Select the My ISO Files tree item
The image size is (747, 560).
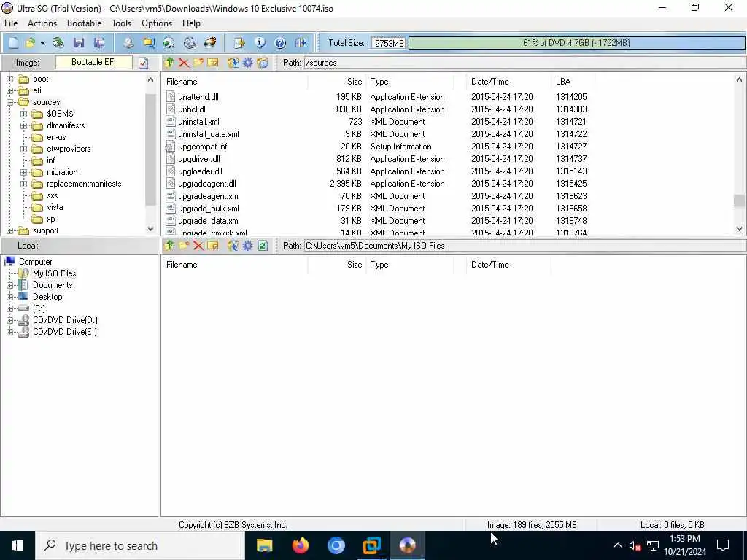pyautogui.click(x=54, y=273)
